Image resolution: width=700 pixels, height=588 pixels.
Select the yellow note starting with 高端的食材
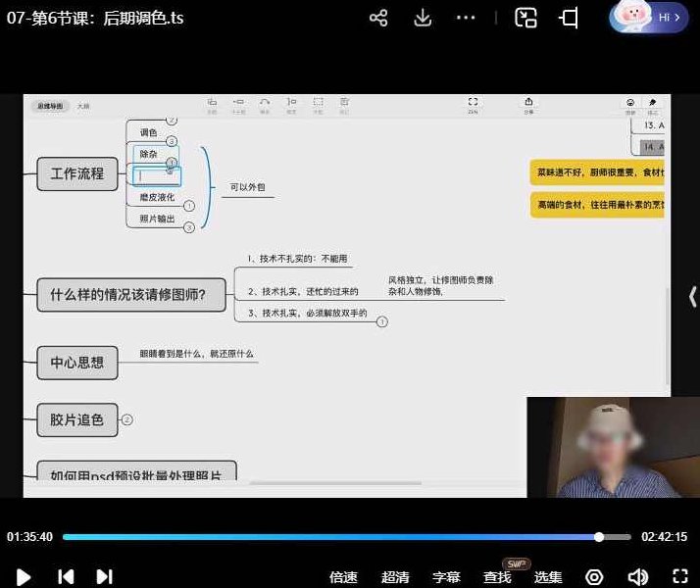597,205
